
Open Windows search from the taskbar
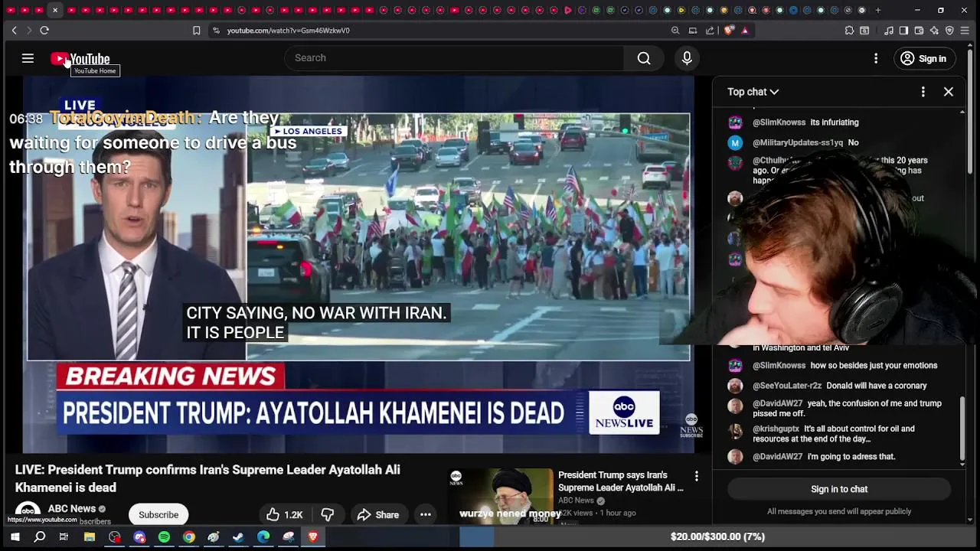(x=40, y=537)
